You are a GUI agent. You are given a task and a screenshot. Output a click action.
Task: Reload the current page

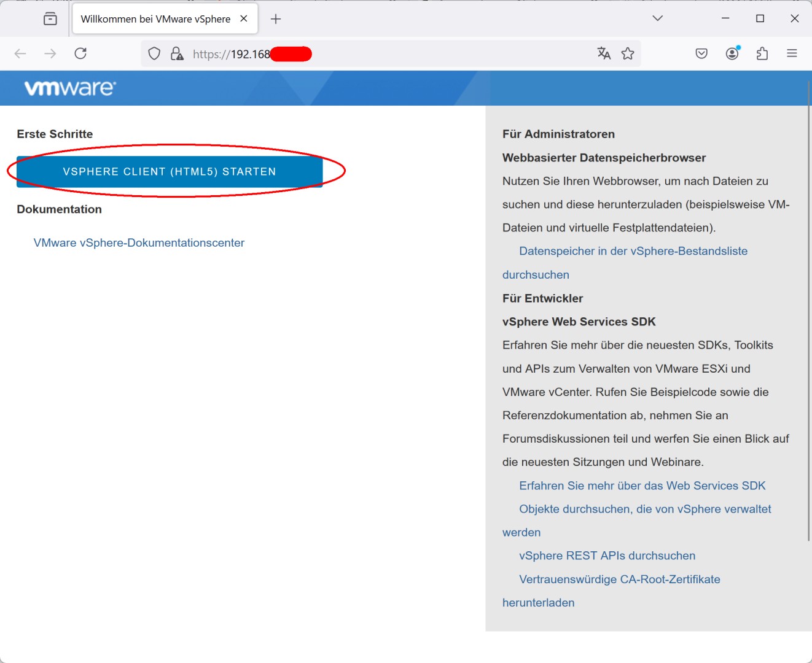tap(80, 53)
